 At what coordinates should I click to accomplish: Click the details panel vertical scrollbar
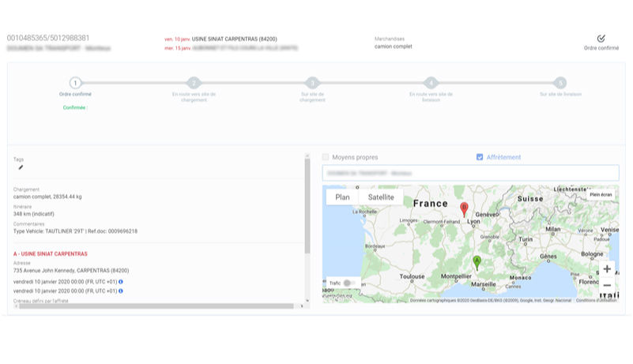[307, 205]
